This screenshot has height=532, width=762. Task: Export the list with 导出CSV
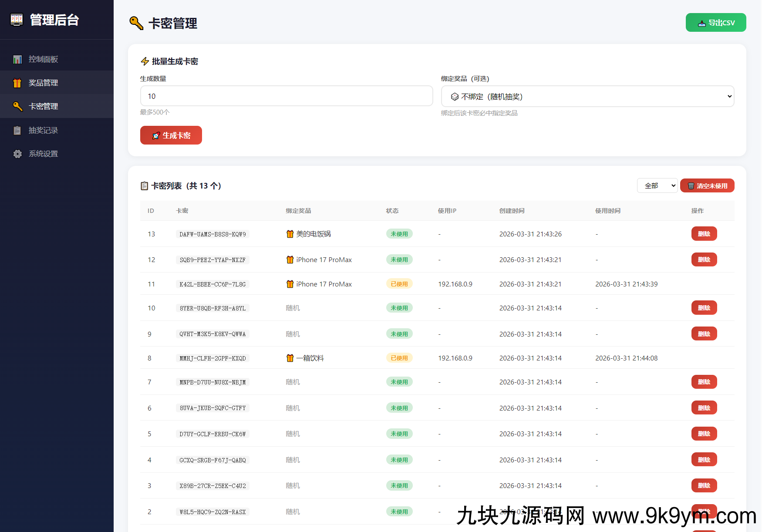click(715, 23)
